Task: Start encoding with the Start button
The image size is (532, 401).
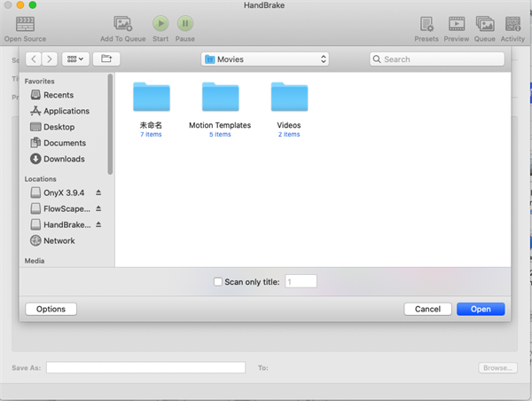Action: tap(160, 23)
